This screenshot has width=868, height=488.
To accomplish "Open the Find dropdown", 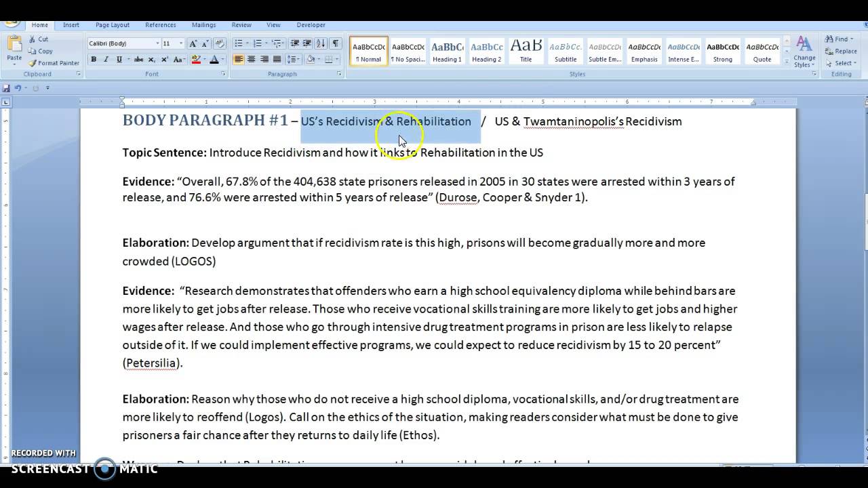I will tap(852, 39).
